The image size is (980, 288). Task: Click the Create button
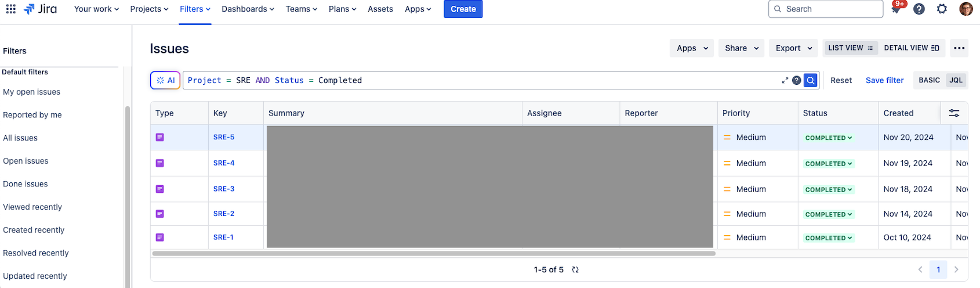point(463,9)
